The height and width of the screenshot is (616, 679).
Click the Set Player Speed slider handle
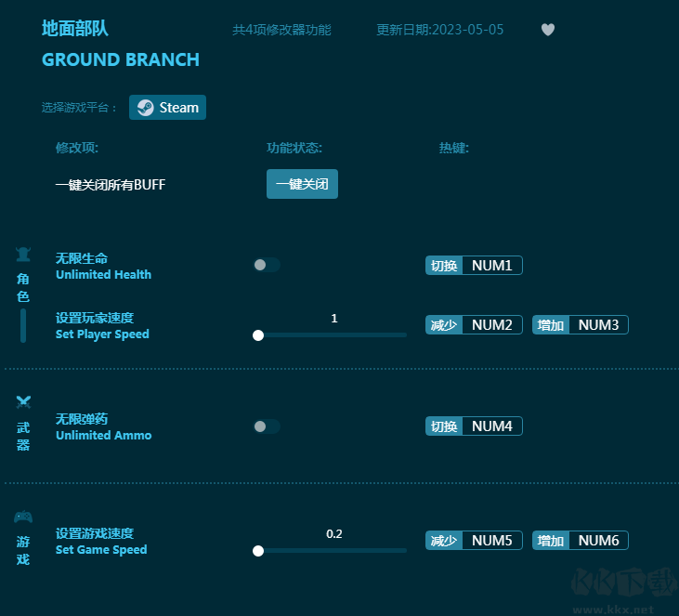(258, 335)
